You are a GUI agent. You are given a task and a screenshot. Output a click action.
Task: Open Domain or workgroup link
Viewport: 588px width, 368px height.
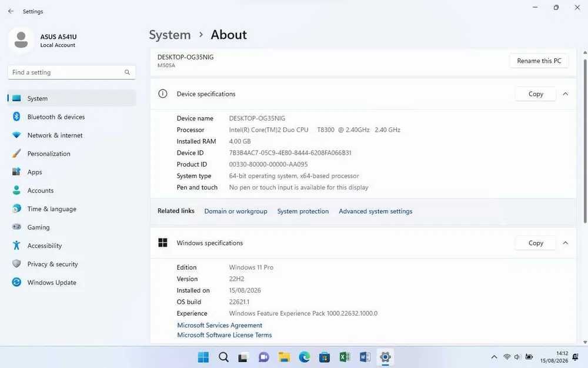(x=236, y=211)
